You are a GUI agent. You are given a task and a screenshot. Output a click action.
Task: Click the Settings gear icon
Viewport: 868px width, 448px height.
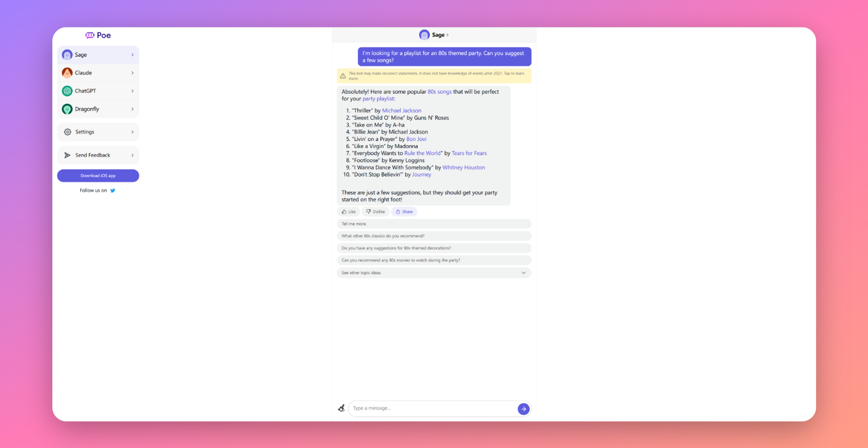[68, 132]
